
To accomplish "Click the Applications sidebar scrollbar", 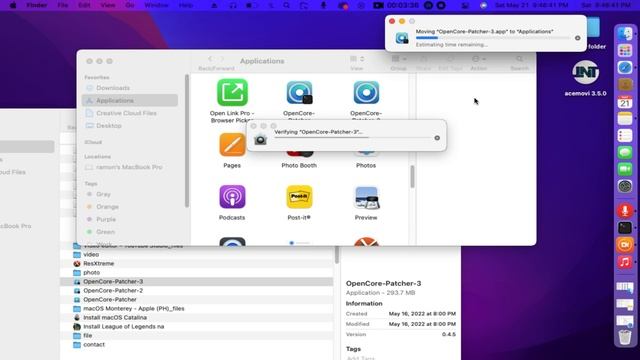I will coord(187,141).
